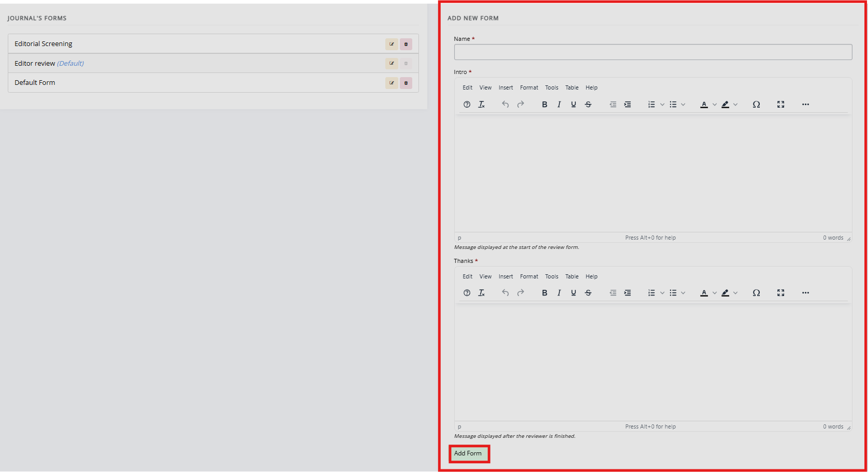Apply highlight color in Intro editor
868x472 pixels.
pyautogui.click(x=725, y=105)
